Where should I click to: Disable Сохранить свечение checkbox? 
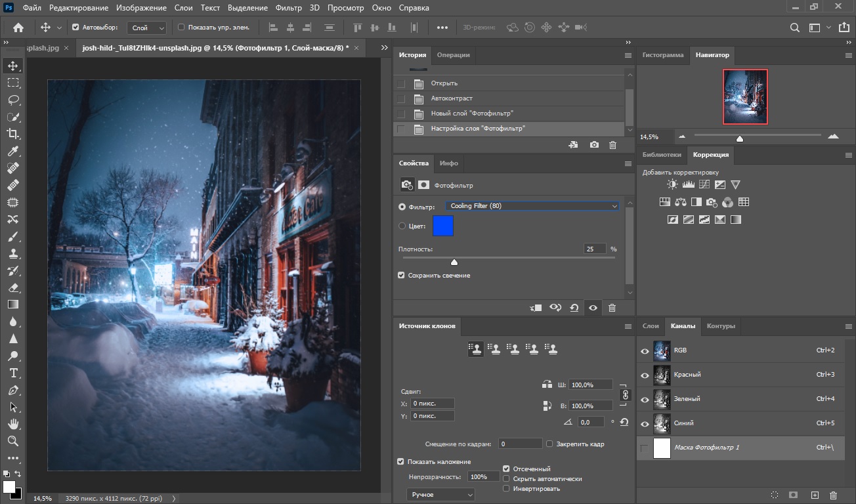pyautogui.click(x=402, y=276)
